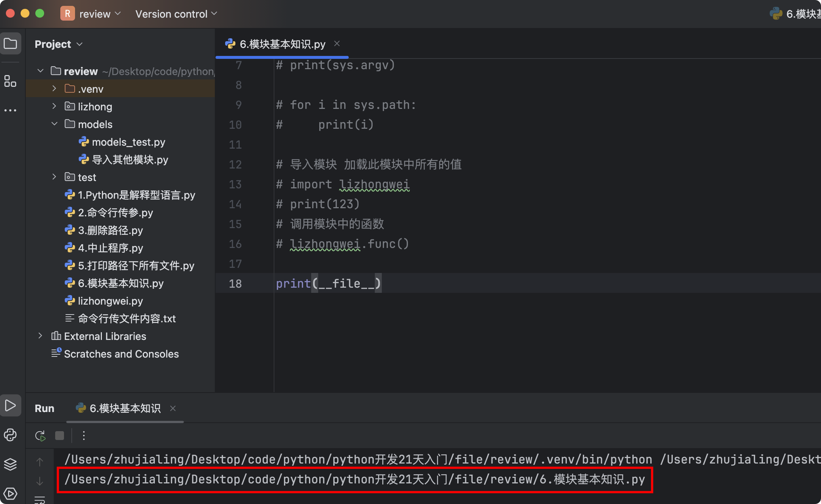Open the Run tool window icon

coord(10,406)
